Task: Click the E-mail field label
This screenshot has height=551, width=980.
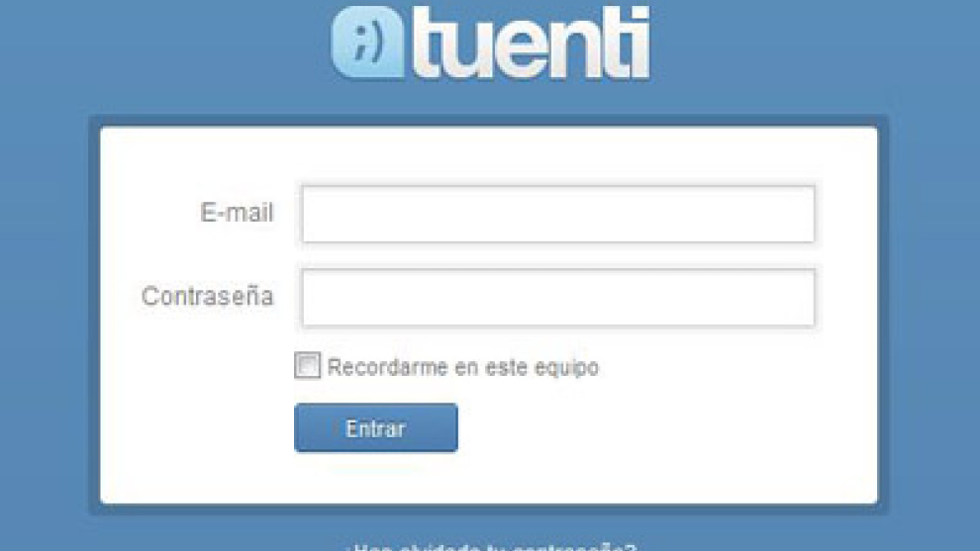Action: point(237,213)
